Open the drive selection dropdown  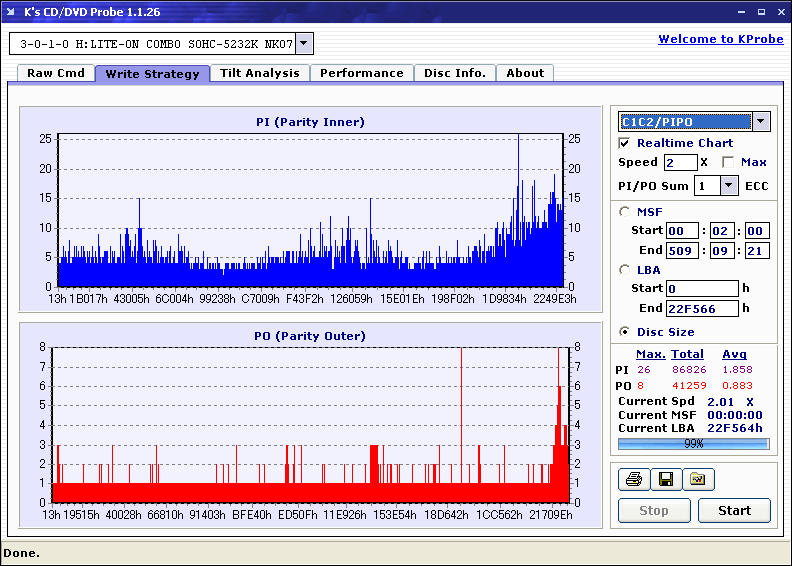pos(305,43)
